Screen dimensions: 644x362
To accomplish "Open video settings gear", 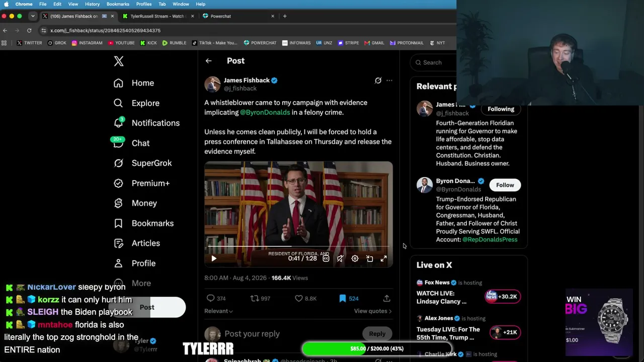I will coord(355,258).
